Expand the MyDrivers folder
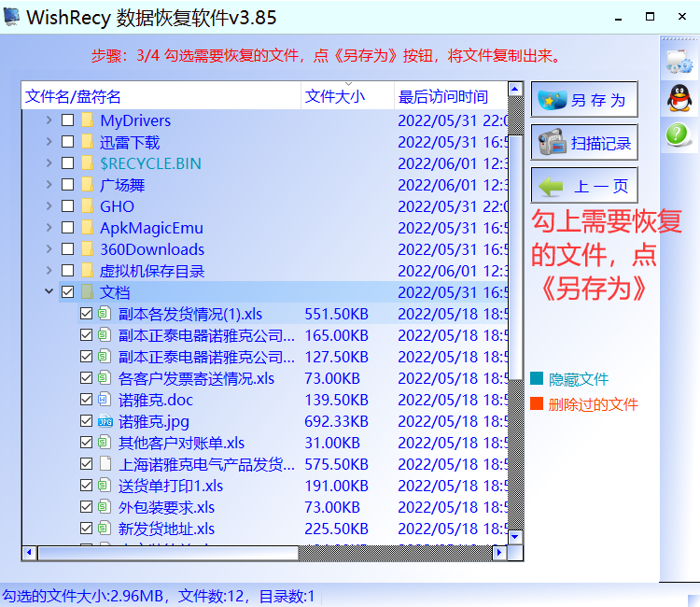The image size is (700, 607). tap(49, 120)
